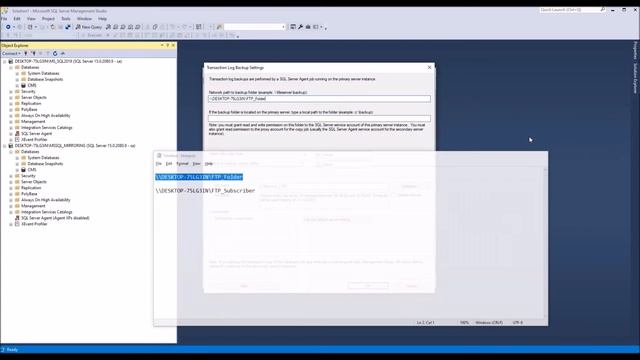640x360 pixels.
Task: Click the network path to backup folder field
Action: (x=319, y=99)
